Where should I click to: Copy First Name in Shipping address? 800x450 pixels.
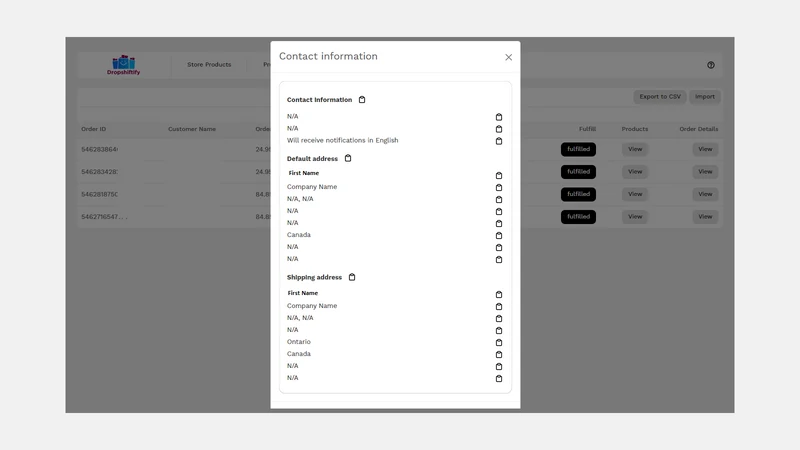click(499, 294)
